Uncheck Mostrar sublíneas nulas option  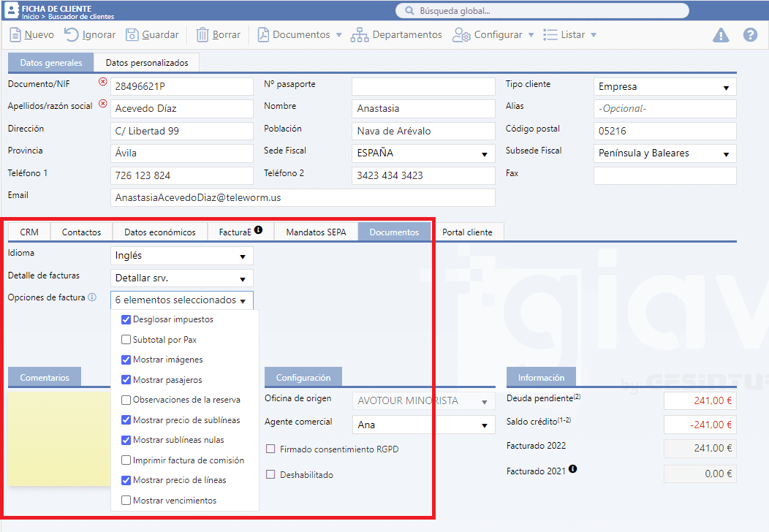126,440
